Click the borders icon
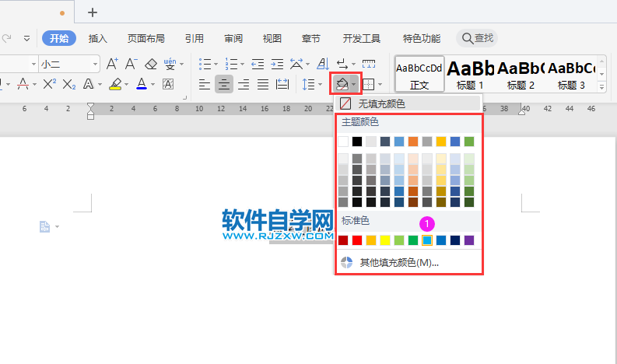 (368, 84)
